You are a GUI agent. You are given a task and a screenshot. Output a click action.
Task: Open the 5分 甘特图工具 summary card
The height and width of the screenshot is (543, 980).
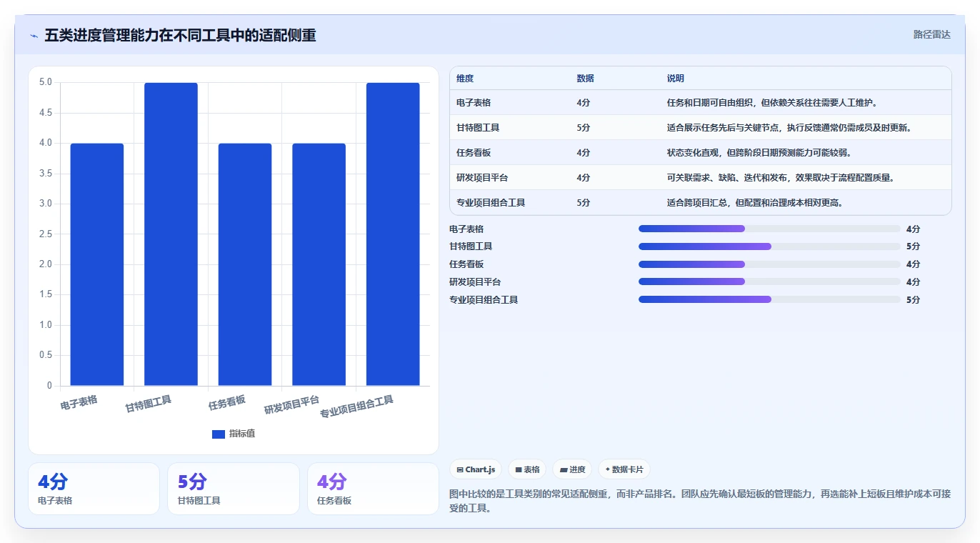coord(233,489)
